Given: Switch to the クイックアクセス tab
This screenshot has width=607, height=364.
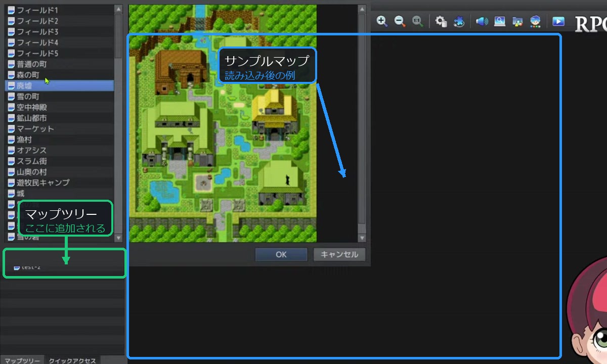Looking at the screenshot, I should 72,360.
